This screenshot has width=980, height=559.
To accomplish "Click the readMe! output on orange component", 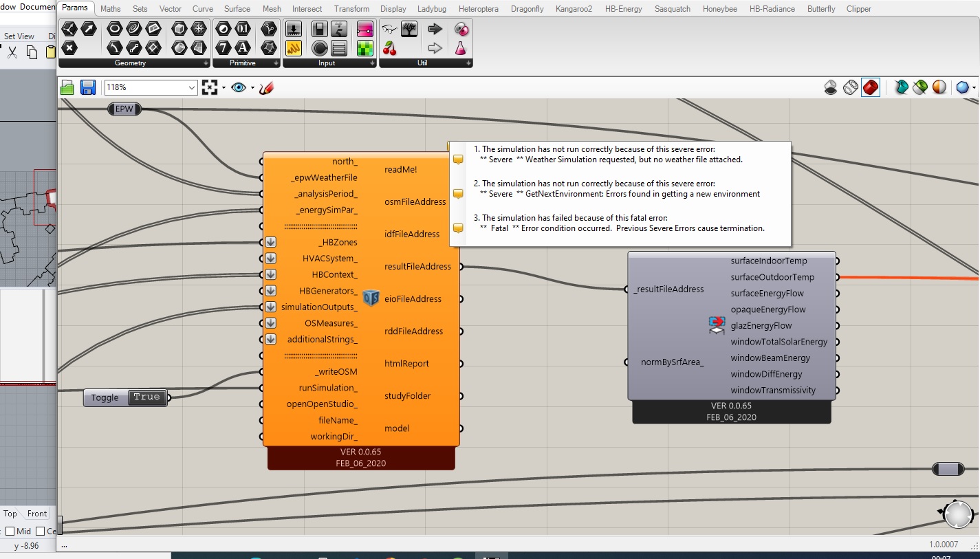I will tap(401, 169).
